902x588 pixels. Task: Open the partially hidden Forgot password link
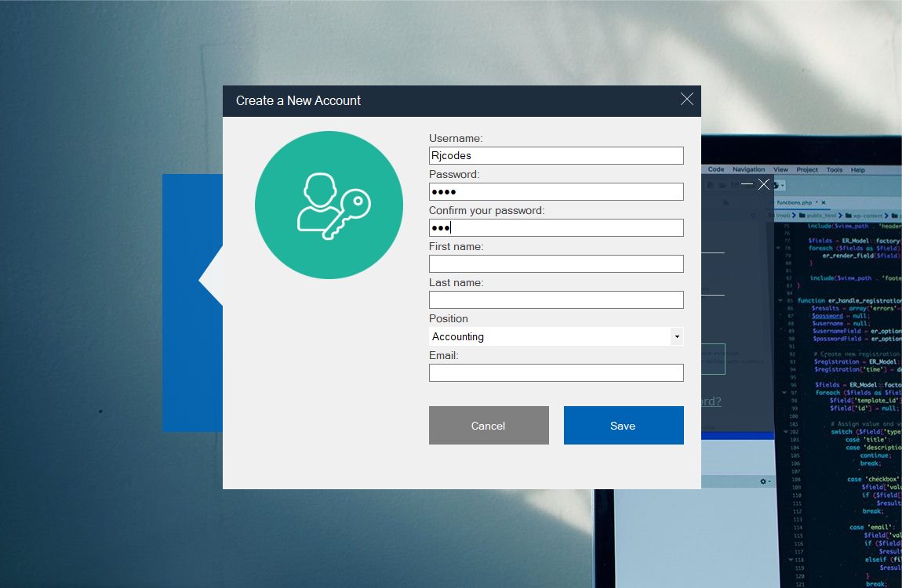click(710, 401)
